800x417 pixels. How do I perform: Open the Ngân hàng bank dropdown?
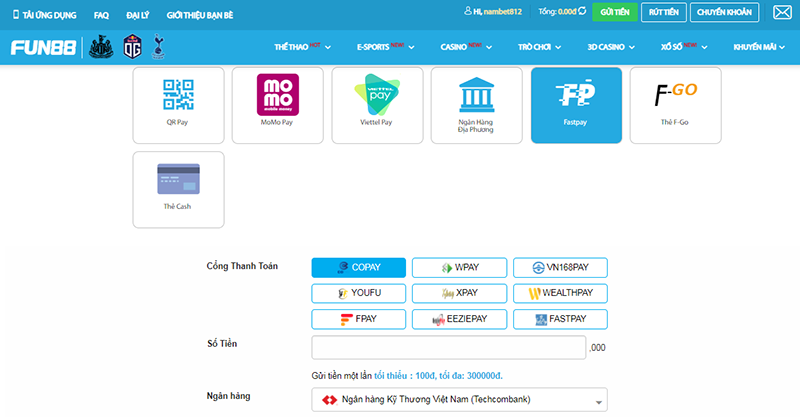point(459,400)
